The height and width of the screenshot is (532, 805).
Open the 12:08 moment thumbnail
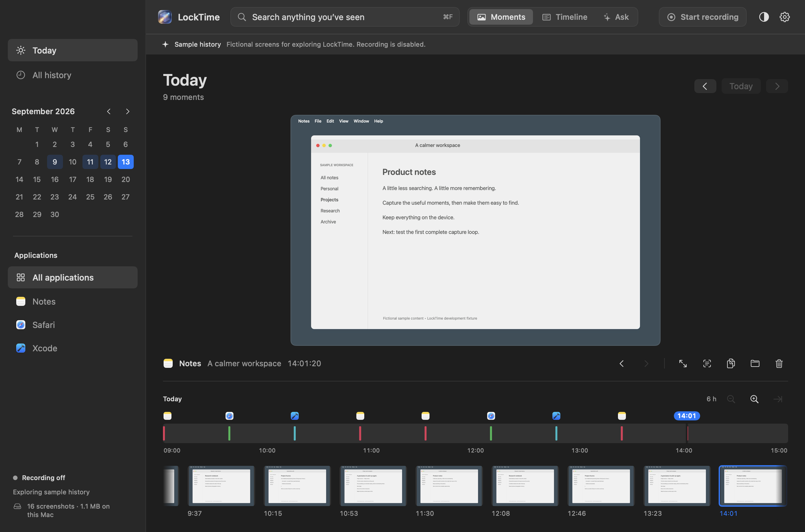525,486
